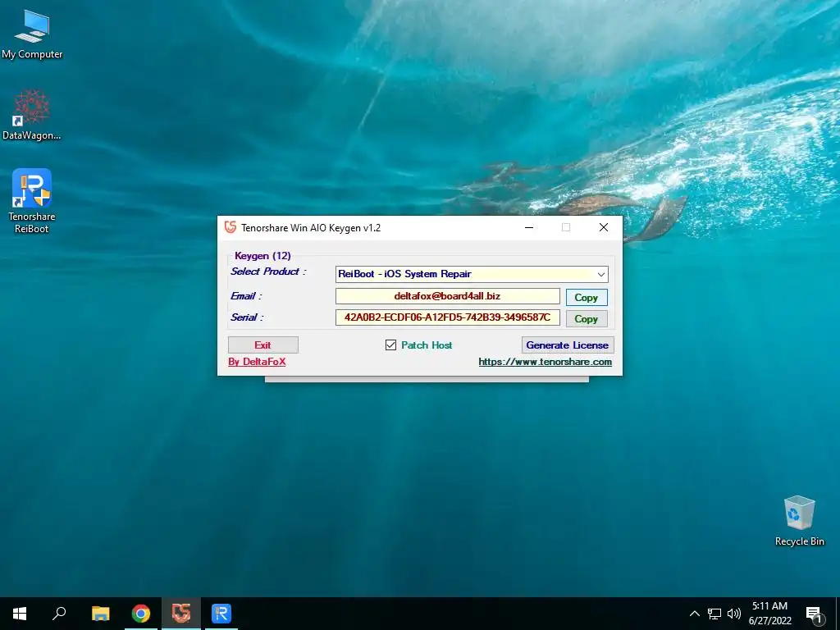
Task: Show hidden system tray icons
Action: pyautogui.click(x=694, y=614)
